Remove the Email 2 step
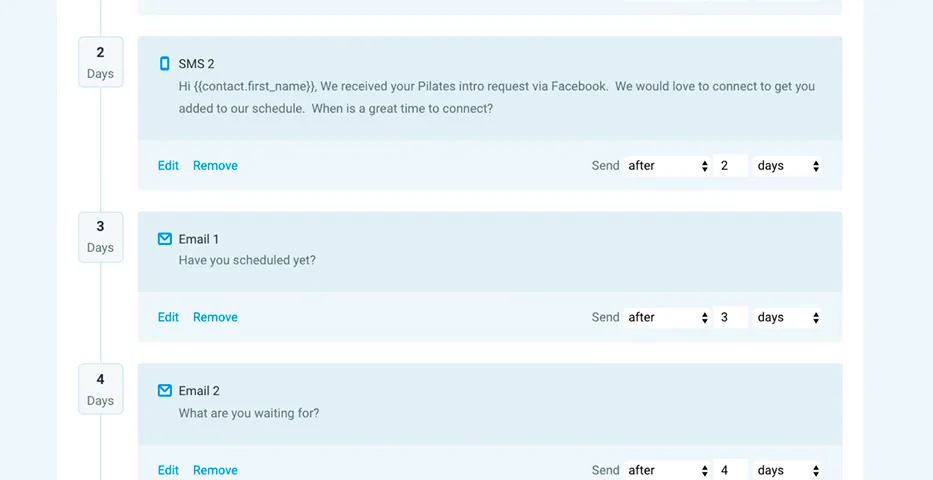This screenshot has width=933, height=480. click(x=215, y=470)
